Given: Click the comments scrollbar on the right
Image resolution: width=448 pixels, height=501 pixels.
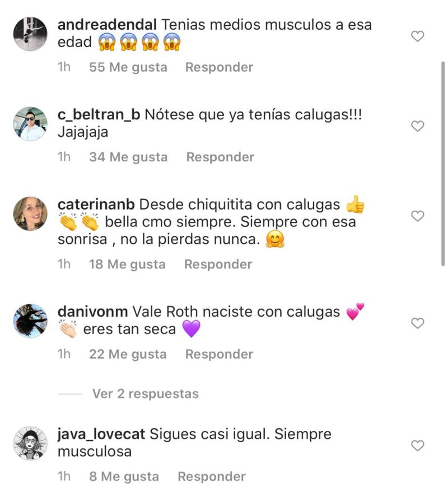Looking at the screenshot, I should coord(443,164).
